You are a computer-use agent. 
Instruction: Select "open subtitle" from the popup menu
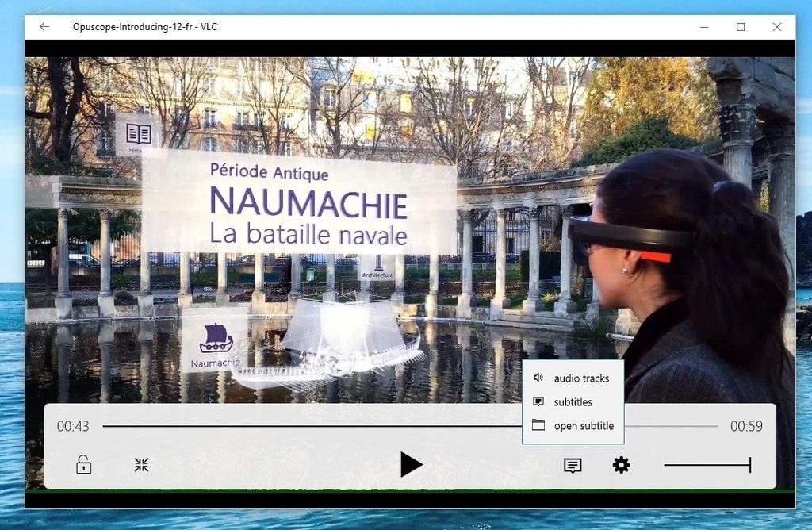(583, 426)
